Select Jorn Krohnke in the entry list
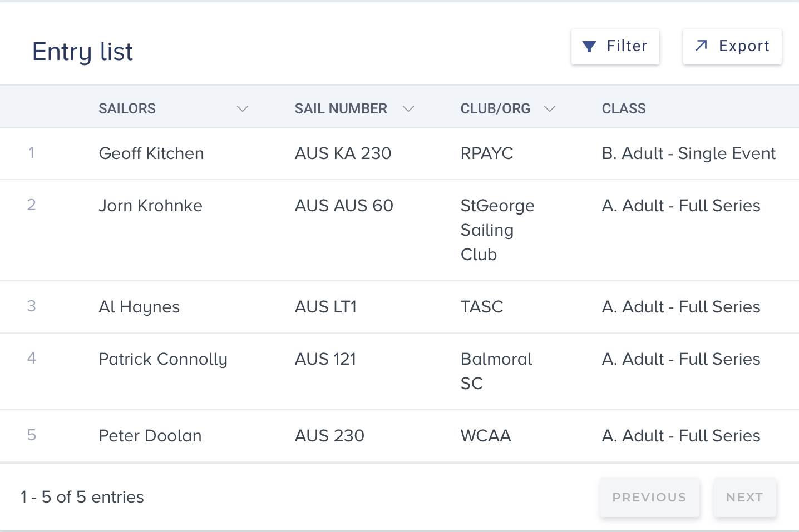Screen dimensions: 799x532 tap(150, 206)
